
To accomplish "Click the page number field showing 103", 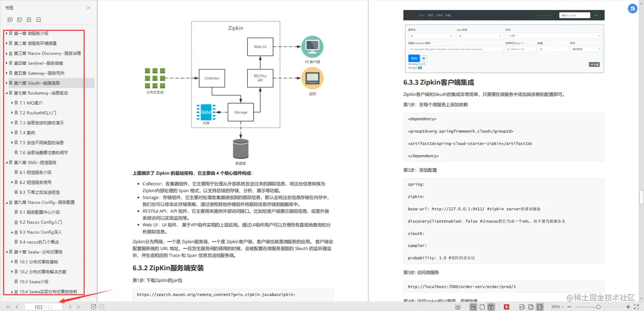I will (44, 307).
